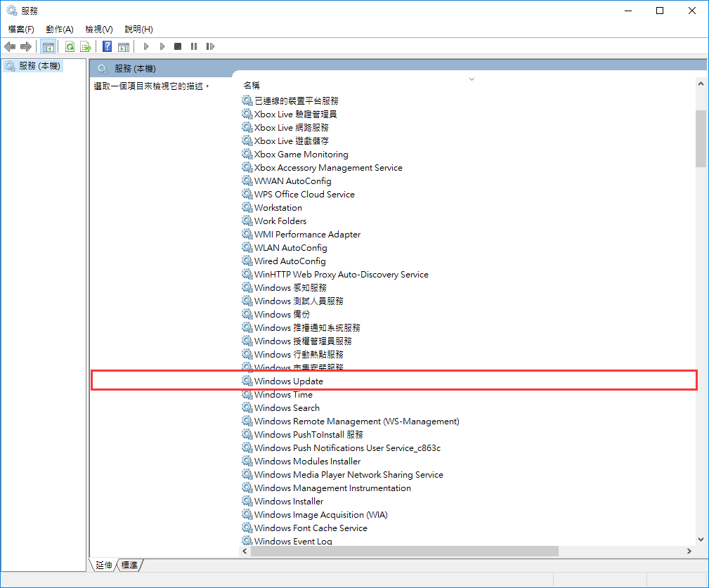Image resolution: width=709 pixels, height=588 pixels.
Task: Click the forward navigation arrow
Action: 27,46
